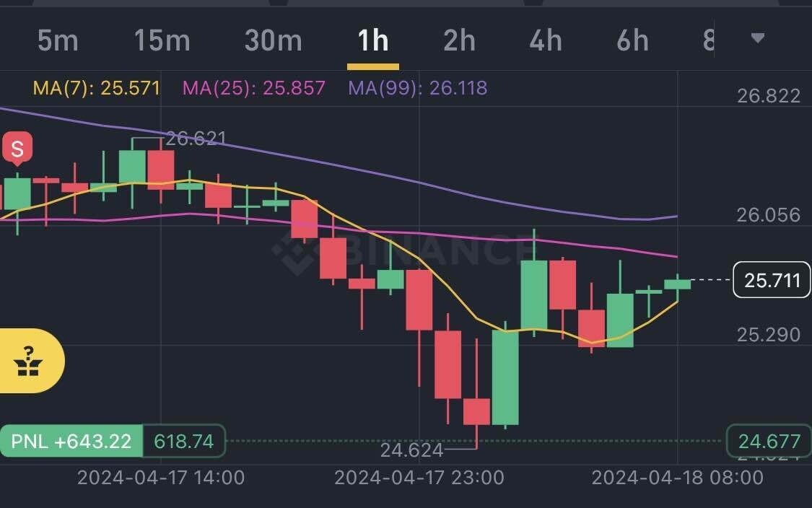Expand the timeframe dropdown arrow
Screen dimensions: 812x508
757,38
